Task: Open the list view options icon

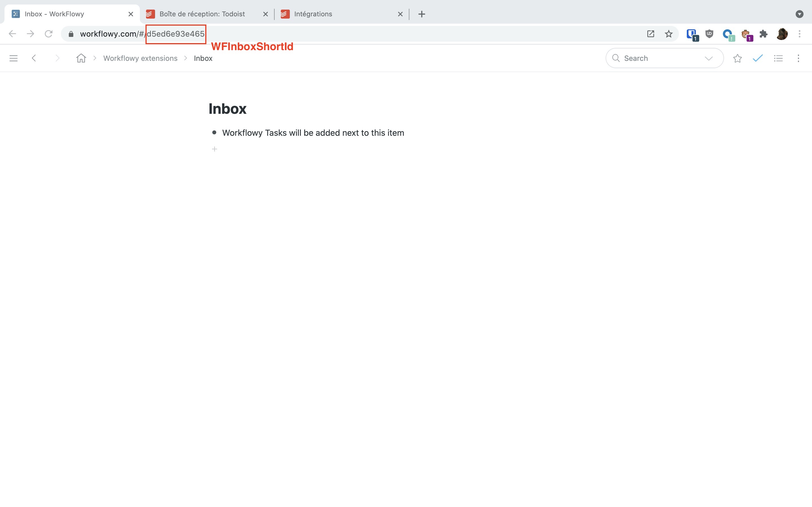Action: click(778, 58)
